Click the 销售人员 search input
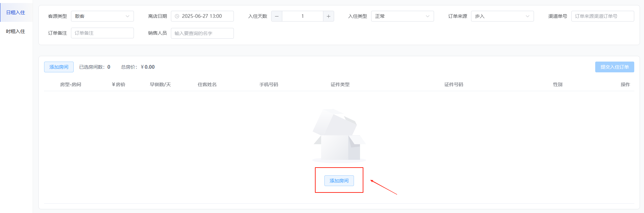Viewport: 644px width, 213px height. (202, 33)
